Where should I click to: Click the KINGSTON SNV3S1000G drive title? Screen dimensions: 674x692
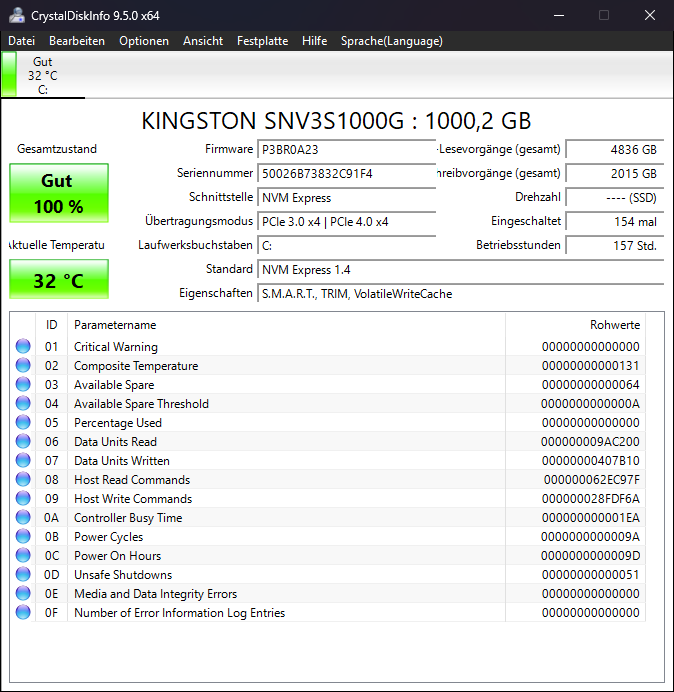pos(336,120)
